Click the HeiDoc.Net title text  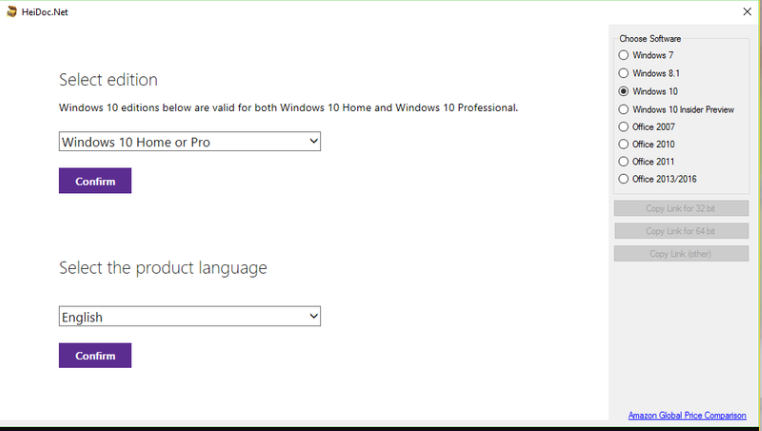point(45,12)
